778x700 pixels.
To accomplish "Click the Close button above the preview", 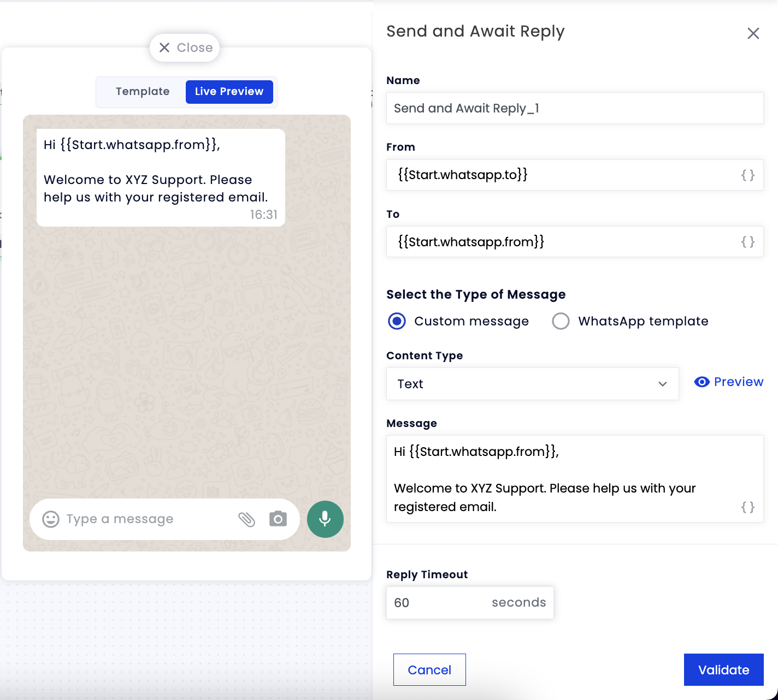I will tap(185, 48).
